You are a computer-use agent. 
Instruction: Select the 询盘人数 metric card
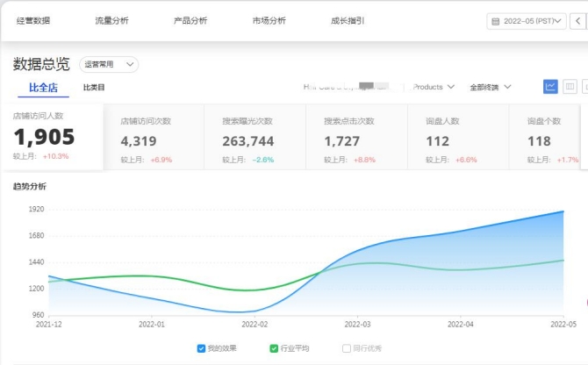coord(457,136)
